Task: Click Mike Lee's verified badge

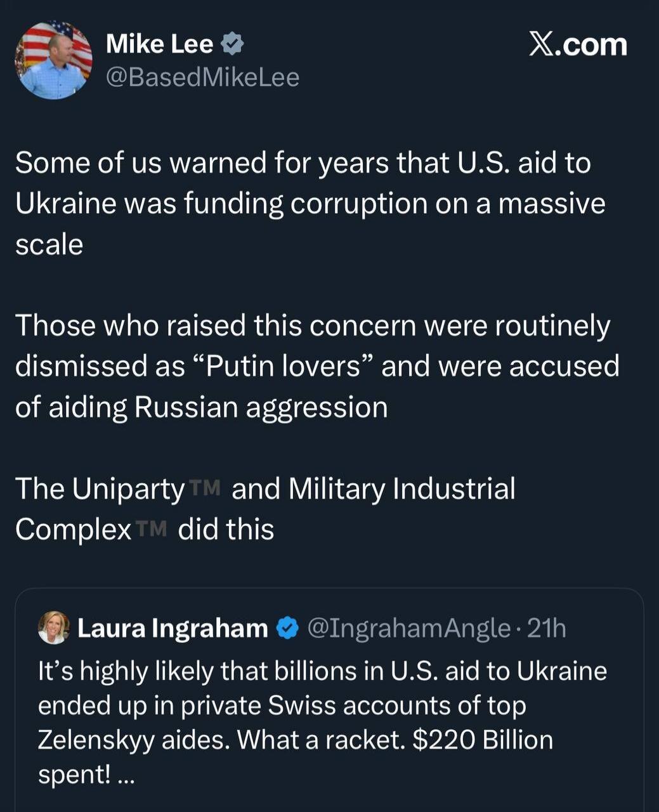Action: point(231,42)
